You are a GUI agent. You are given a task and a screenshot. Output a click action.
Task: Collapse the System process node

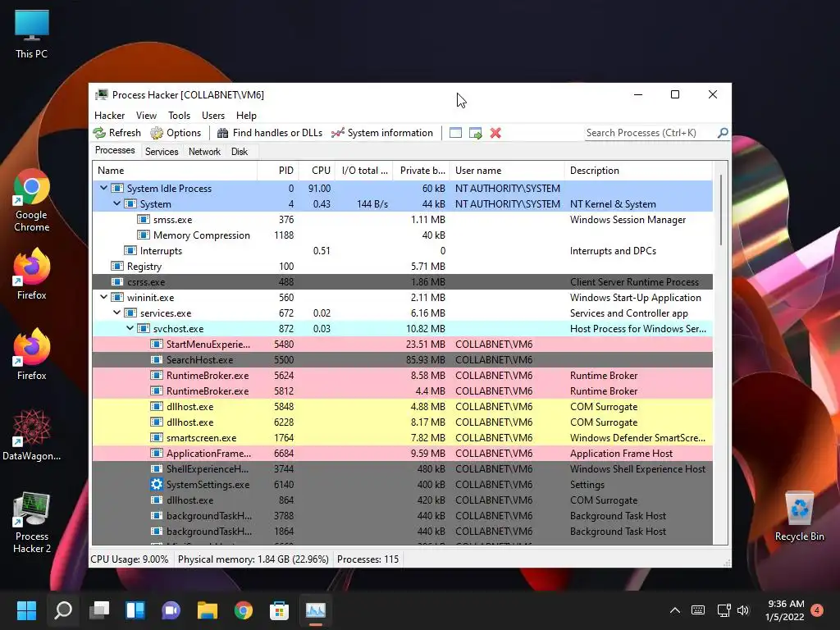point(116,203)
